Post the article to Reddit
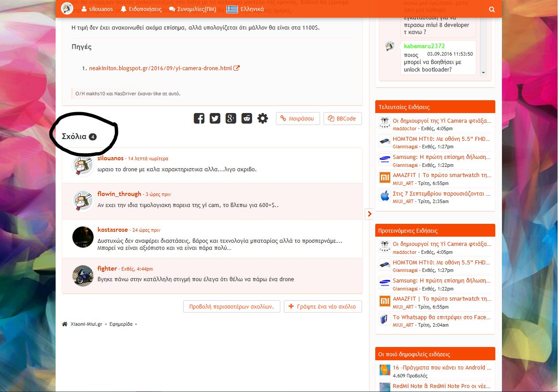Viewport: 558px width, 392px height. tap(247, 118)
